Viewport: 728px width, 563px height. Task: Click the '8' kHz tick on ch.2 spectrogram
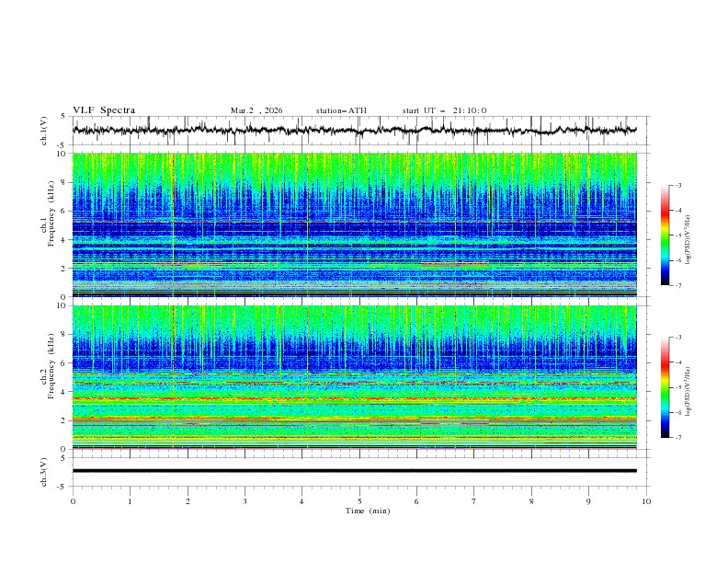[65, 335]
